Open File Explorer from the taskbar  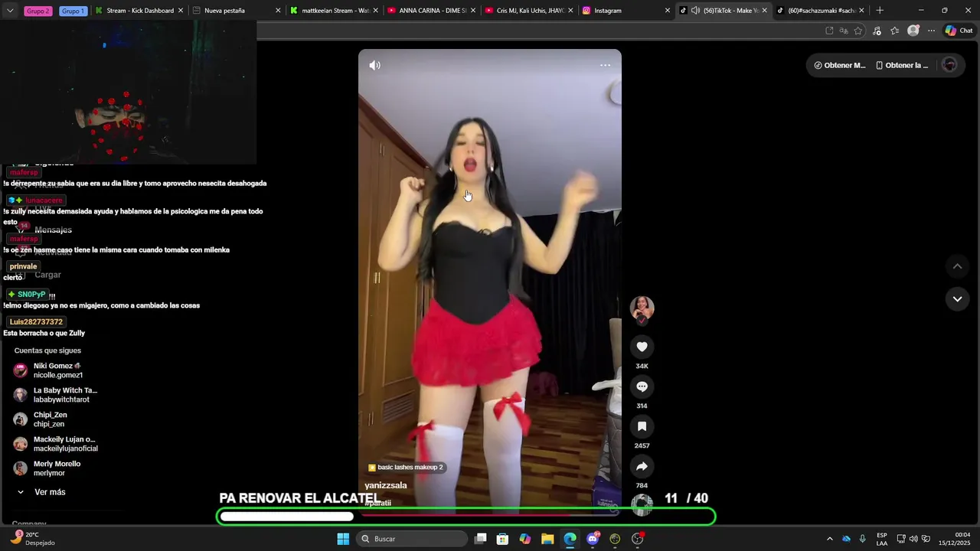tap(547, 539)
